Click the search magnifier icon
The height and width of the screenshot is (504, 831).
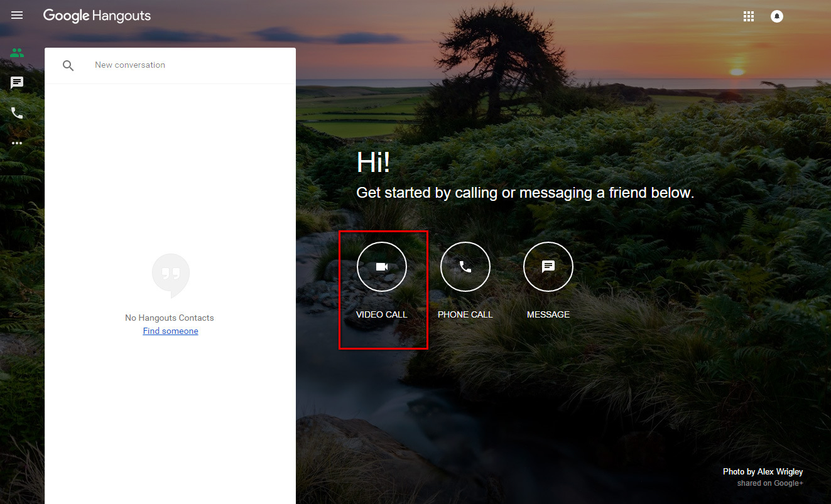tap(68, 65)
